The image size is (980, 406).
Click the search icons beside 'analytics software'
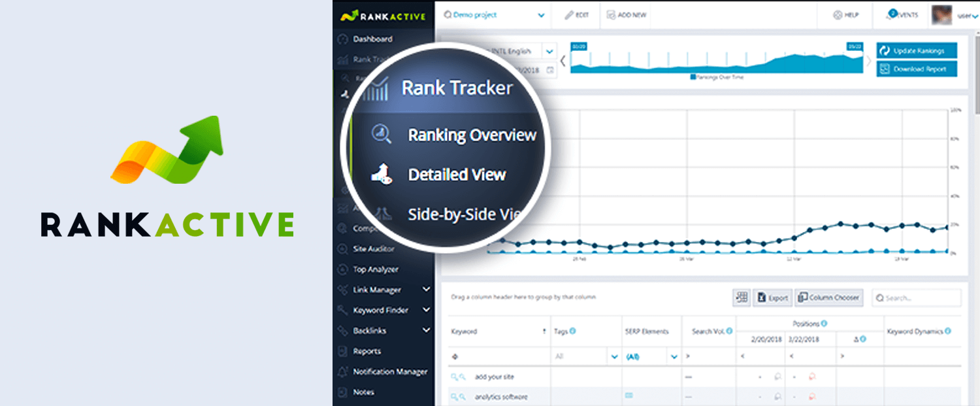(x=458, y=397)
